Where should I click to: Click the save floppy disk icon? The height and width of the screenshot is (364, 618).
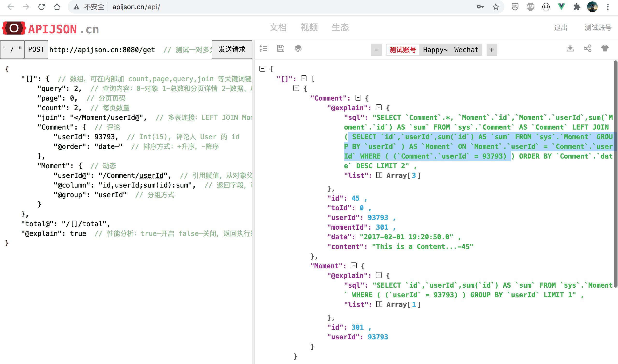coord(280,49)
